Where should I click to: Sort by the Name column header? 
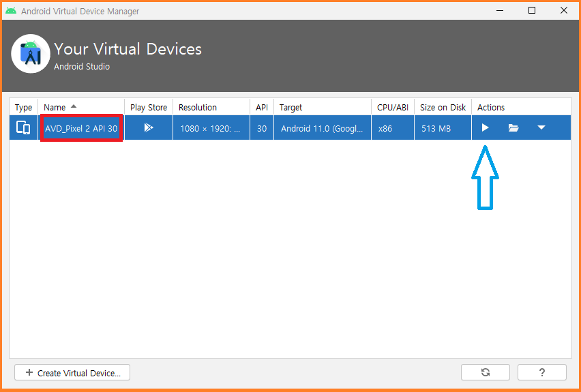pos(80,107)
